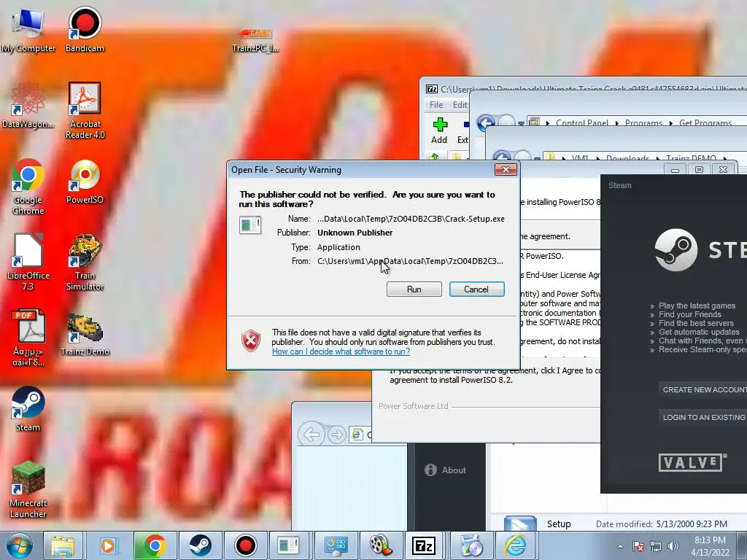Open Trainz Demo desktop shortcut

85,333
